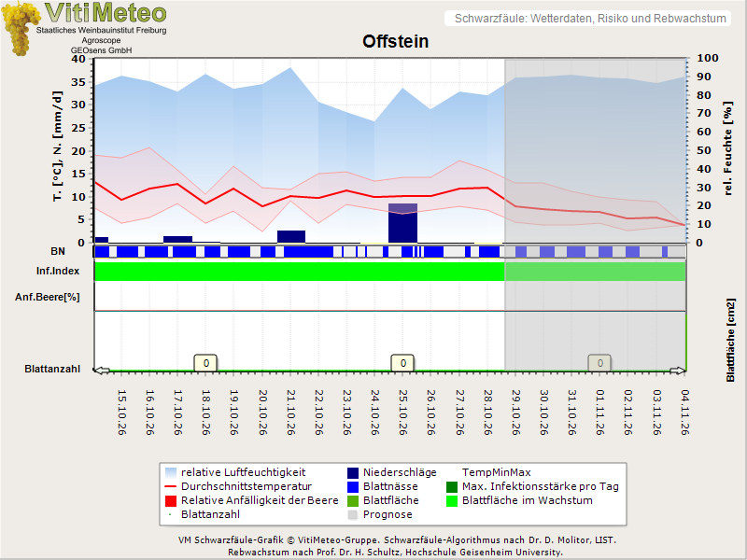The width and height of the screenshot is (747, 560).
Task: Click the 21.10.26 date label
Action: (x=290, y=413)
